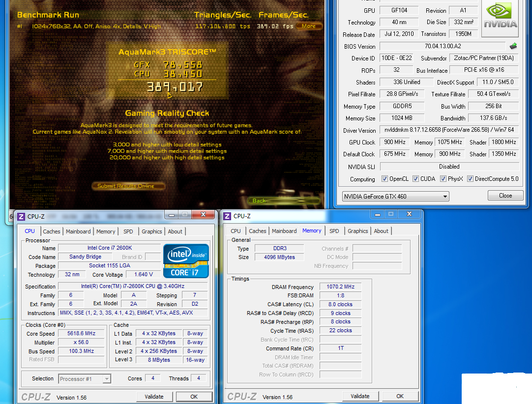Screen dimensions: 532x404
Task: Click Submit Results Online in AquaMark3
Action: pos(128,186)
